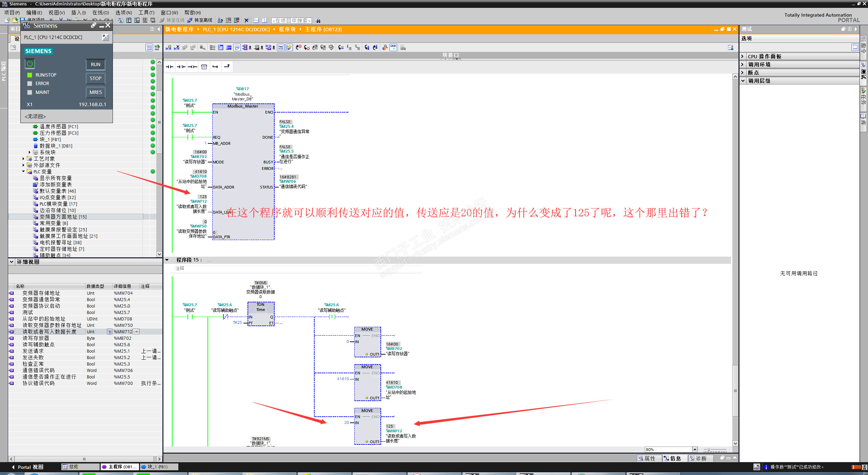
Task: Insert a normally closed contact
Action: point(181,67)
